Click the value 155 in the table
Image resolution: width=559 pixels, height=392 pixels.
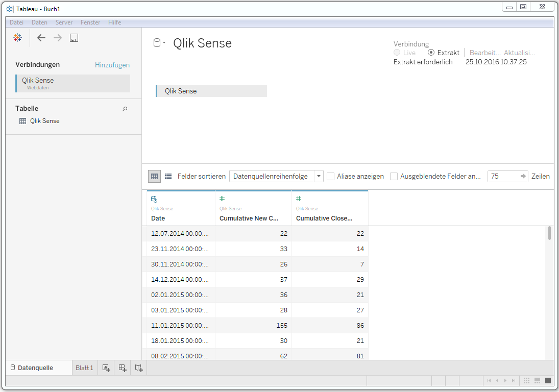(282, 325)
